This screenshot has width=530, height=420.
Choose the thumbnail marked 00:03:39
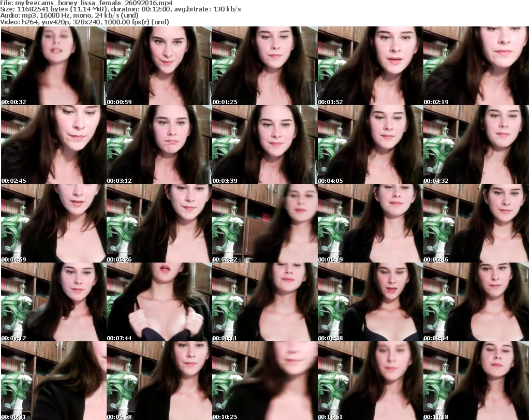[264, 144]
